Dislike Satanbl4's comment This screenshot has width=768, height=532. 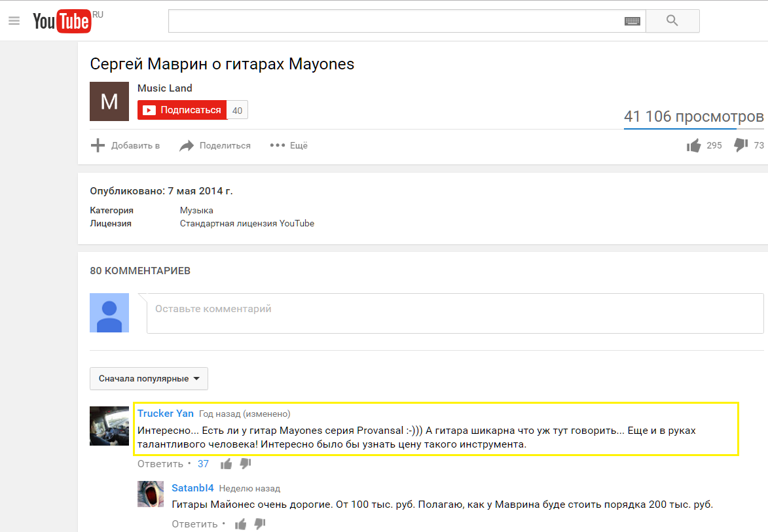click(259, 523)
